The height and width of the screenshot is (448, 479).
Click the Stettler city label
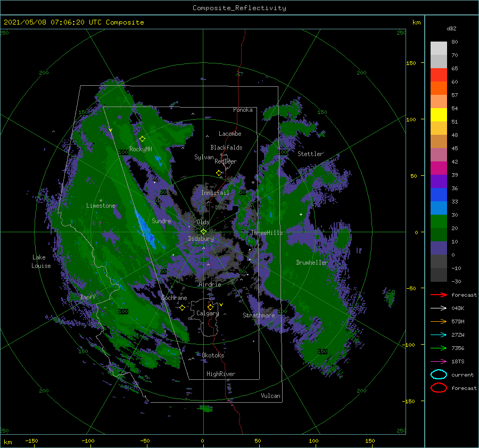310,154
